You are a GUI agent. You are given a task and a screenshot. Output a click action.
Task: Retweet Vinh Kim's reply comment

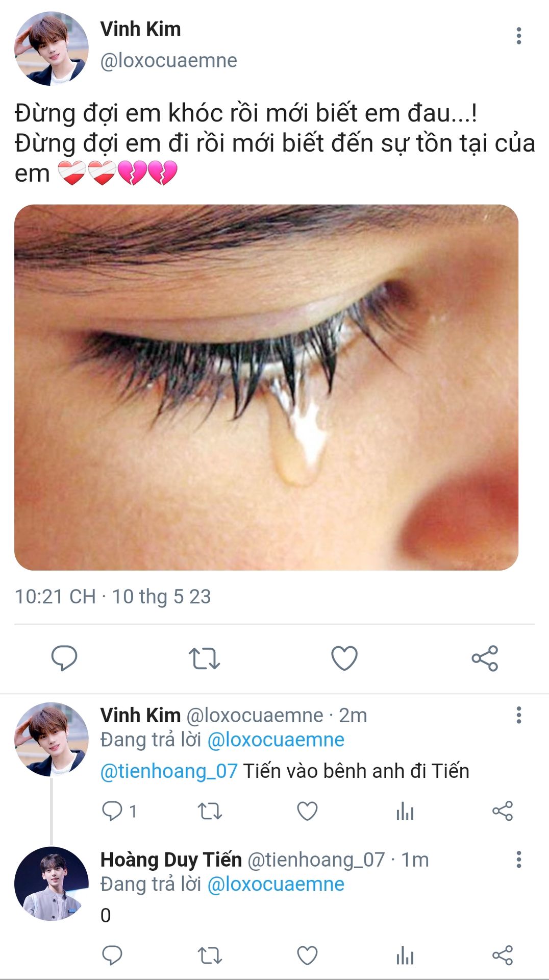pos(210,811)
